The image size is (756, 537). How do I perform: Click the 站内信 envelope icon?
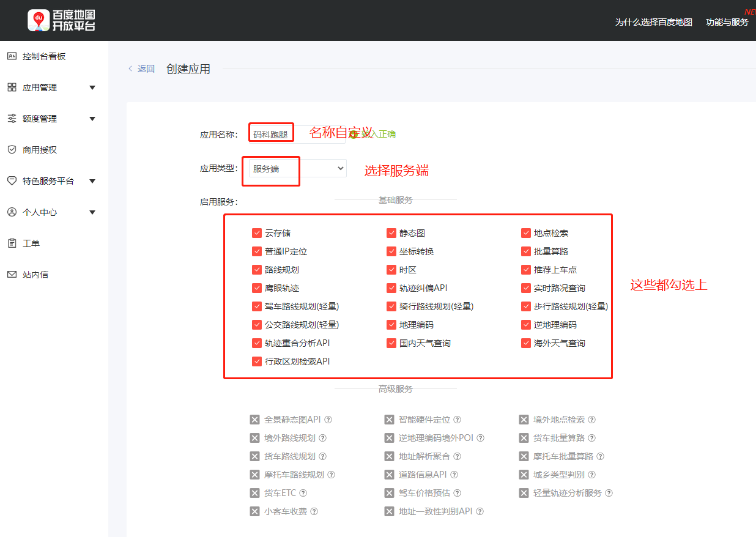pyautogui.click(x=12, y=275)
